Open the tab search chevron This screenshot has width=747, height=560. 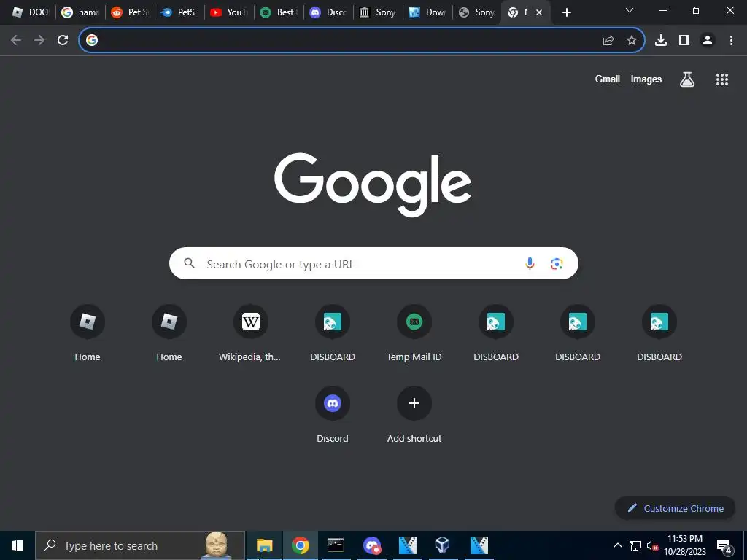pyautogui.click(x=630, y=10)
